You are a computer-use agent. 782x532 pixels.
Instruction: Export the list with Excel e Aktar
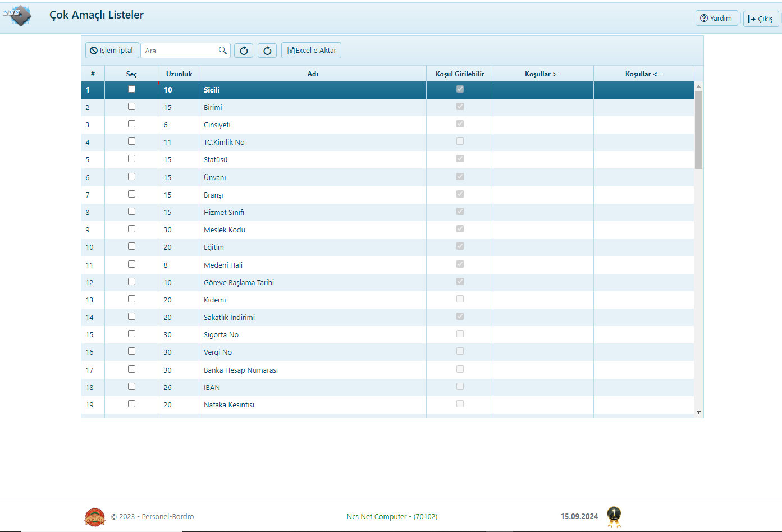[311, 51]
